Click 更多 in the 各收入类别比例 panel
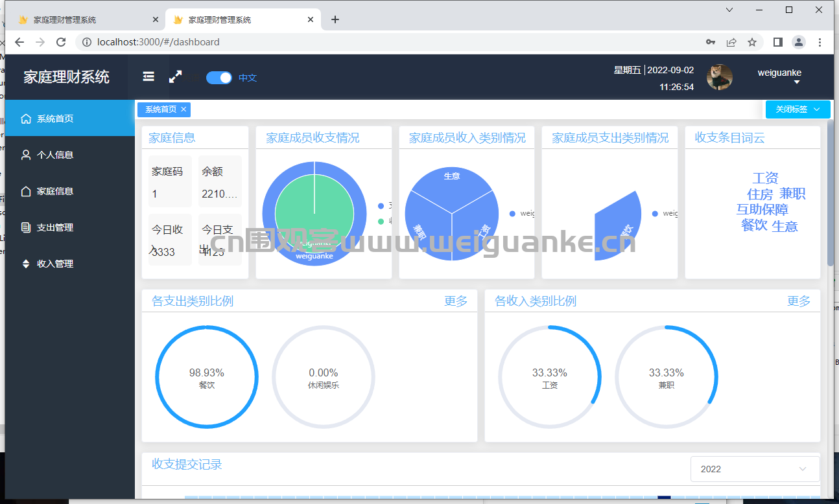Viewport: 839px width, 504px height. (799, 301)
